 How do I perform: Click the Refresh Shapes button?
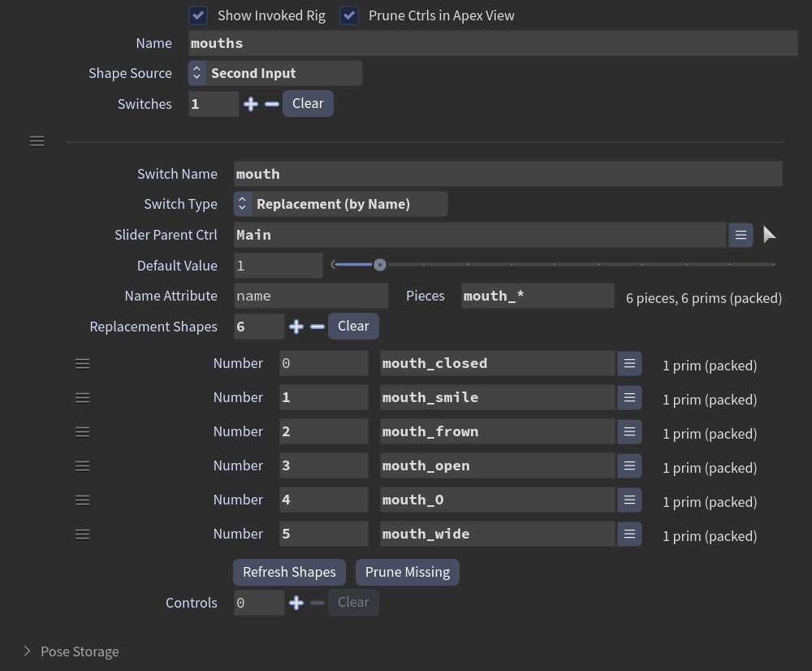(x=290, y=572)
